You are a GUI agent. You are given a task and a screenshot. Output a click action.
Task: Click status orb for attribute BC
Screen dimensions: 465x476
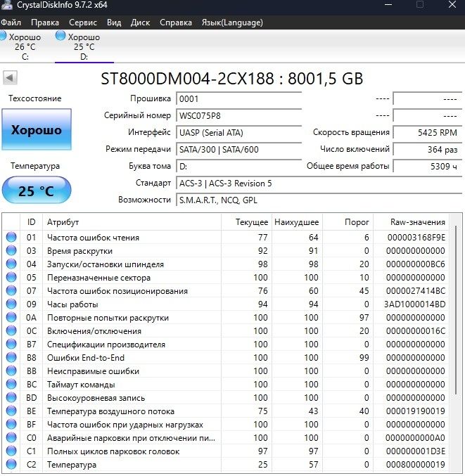[x=11, y=384]
